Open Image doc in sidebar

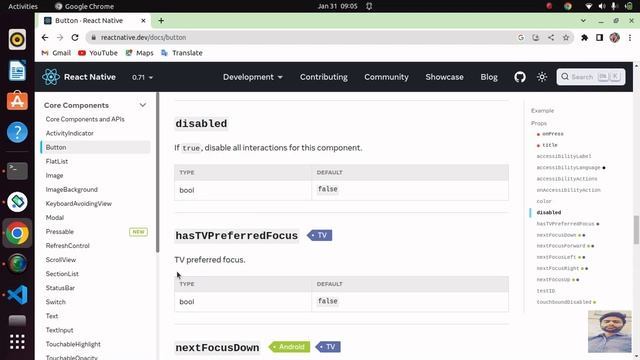click(54, 176)
